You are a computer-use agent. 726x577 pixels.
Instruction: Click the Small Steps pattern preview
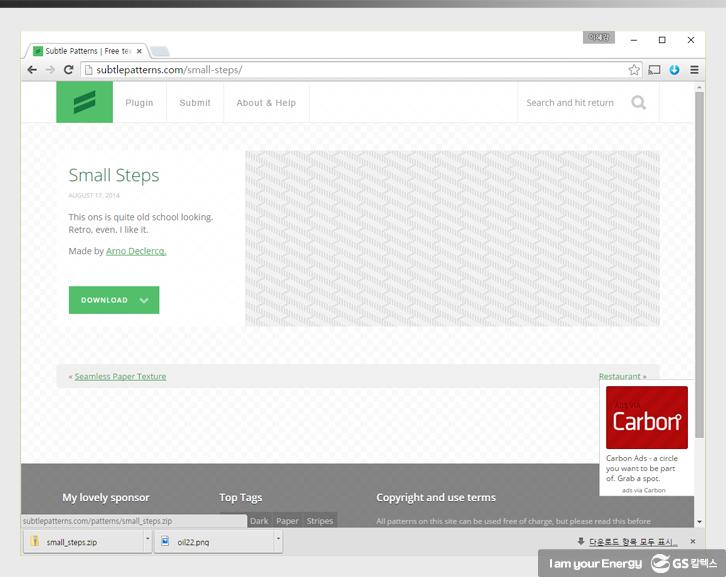(452, 238)
